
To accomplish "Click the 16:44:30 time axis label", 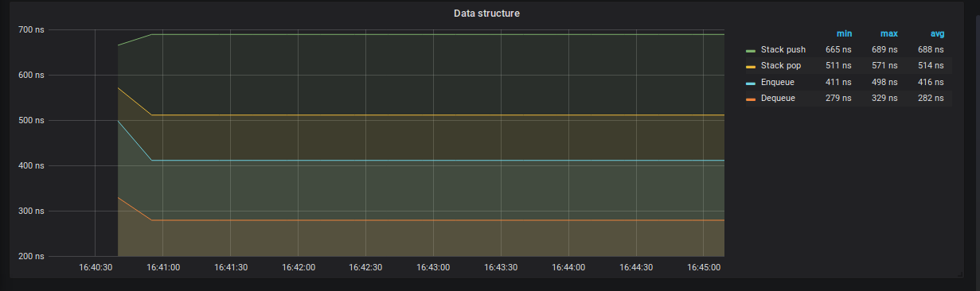I will point(636,268).
